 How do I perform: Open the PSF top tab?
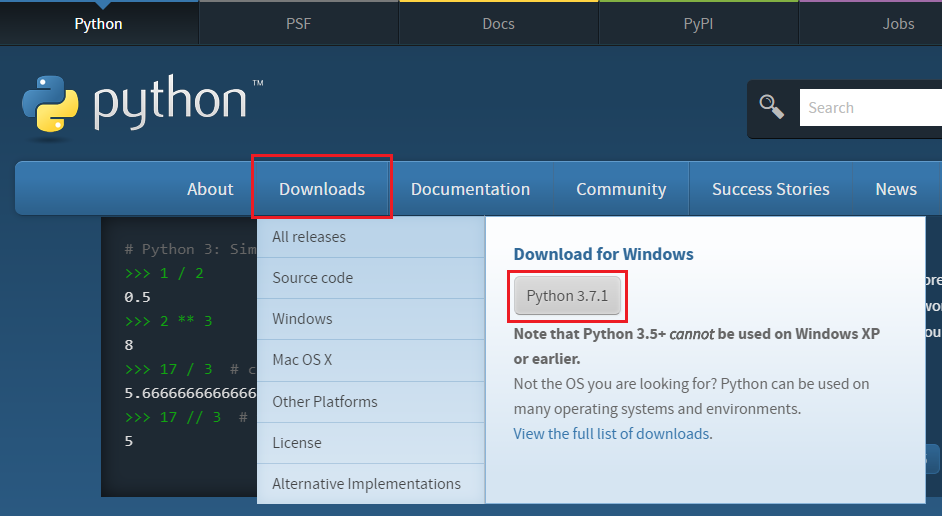pos(299,23)
